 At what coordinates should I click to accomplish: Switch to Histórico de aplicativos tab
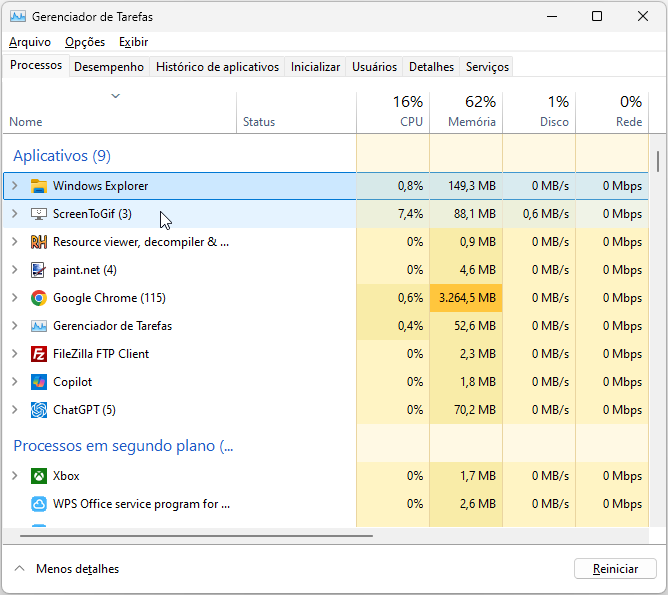pyautogui.click(x=217, y=67)
